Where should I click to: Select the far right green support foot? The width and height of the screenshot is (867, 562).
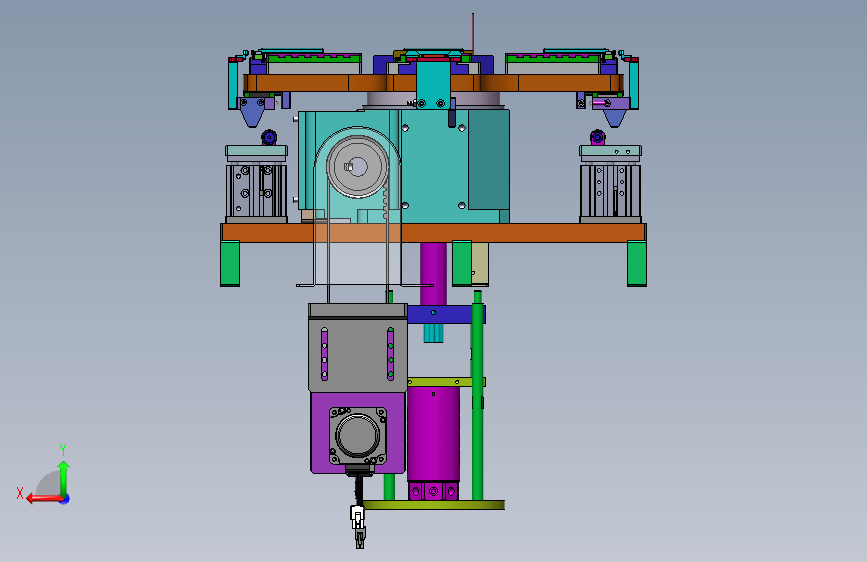click(x=637, y=263)
